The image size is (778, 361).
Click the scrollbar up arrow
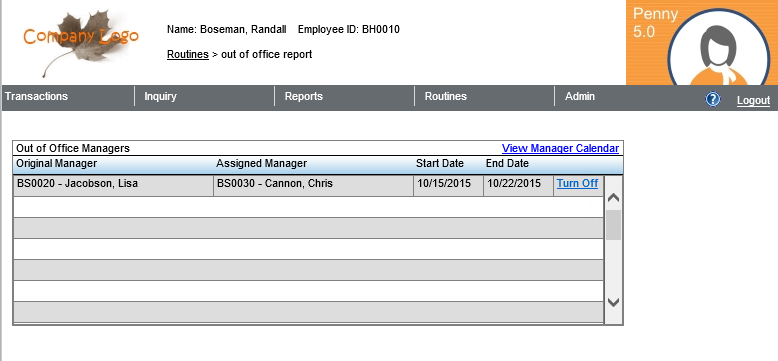coord(613,197)
